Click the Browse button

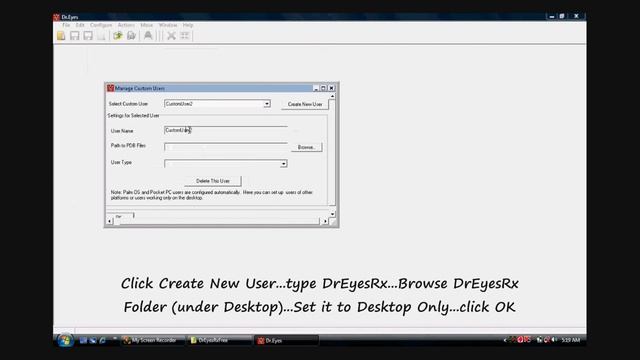point(307,147)
